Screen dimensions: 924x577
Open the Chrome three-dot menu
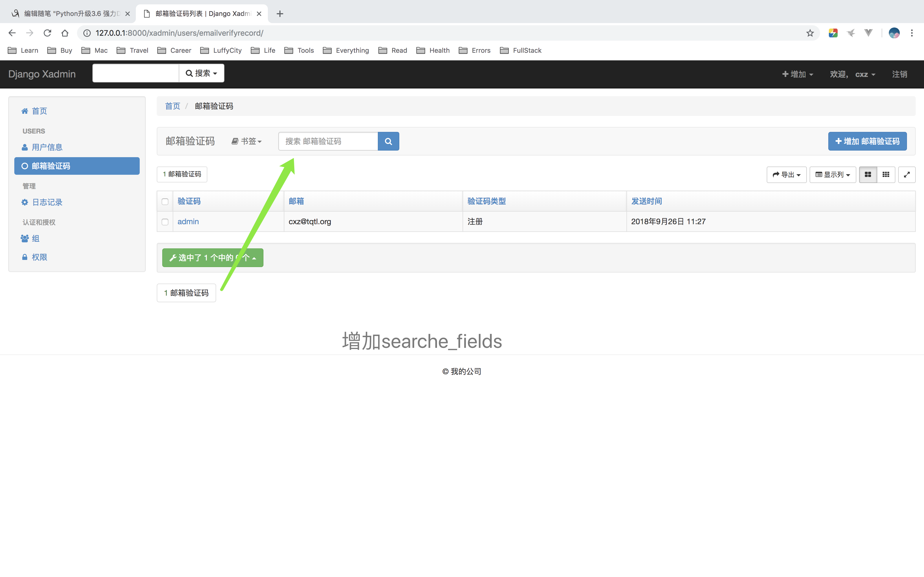pos(912,33)
